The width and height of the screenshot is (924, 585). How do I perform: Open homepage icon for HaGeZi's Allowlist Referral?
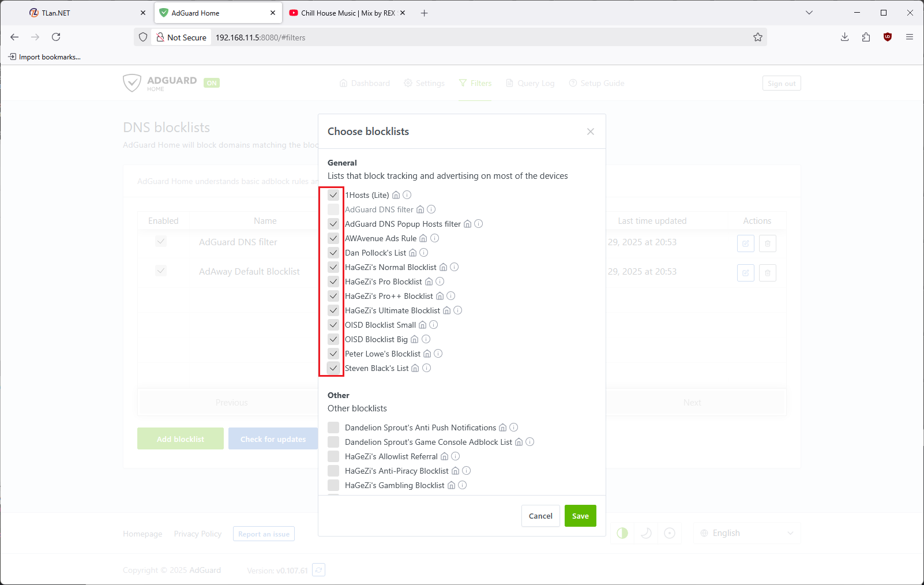point(444,456)
